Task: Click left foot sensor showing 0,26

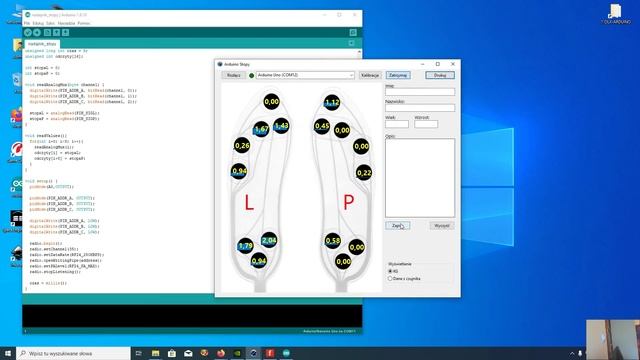Action: [x=242, y=145]
